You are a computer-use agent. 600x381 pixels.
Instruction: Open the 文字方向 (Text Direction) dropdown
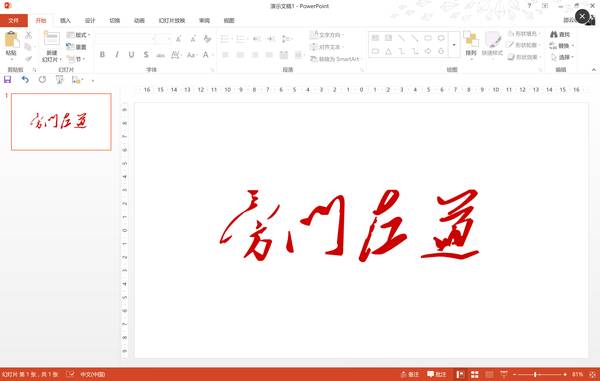(x=327, y=35)
